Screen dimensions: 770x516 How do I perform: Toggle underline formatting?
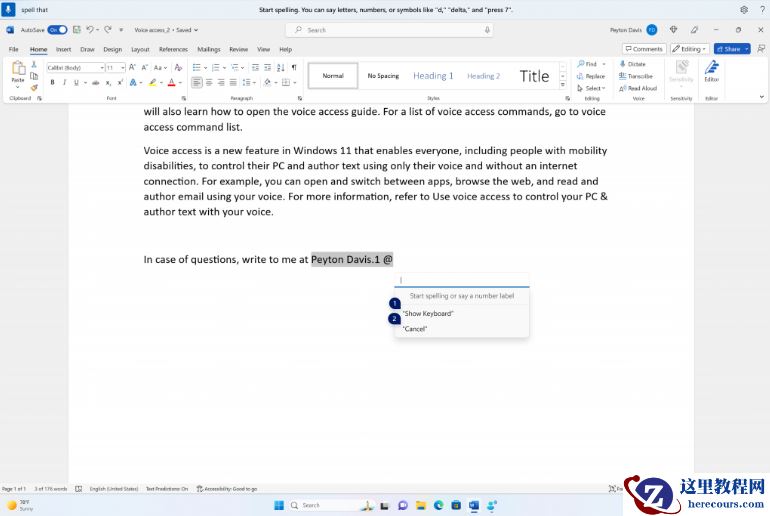(x=76, y=82)
